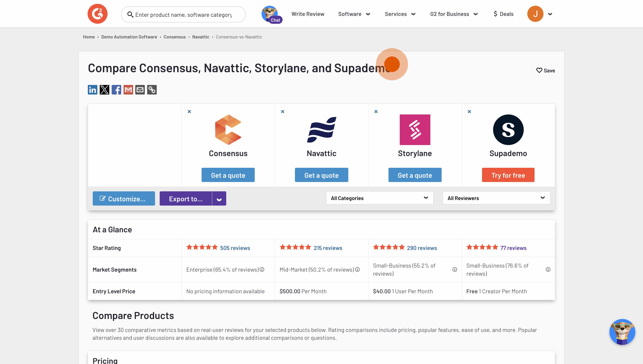Screen dimensions: 643x364
Task: Share comparison on Facebook
Action: click(116, 90)
